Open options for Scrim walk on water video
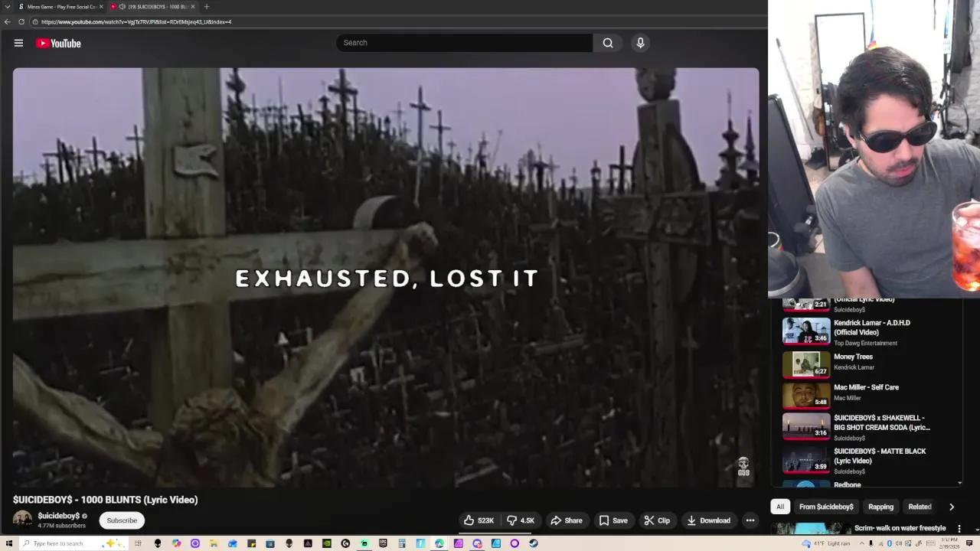 [x=959, y=529]
